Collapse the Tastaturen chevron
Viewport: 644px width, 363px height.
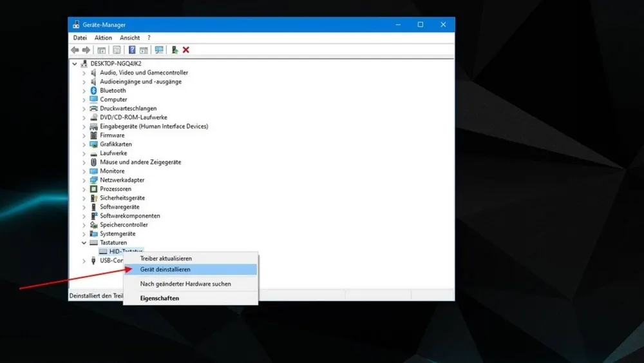(x=84, y=243)
